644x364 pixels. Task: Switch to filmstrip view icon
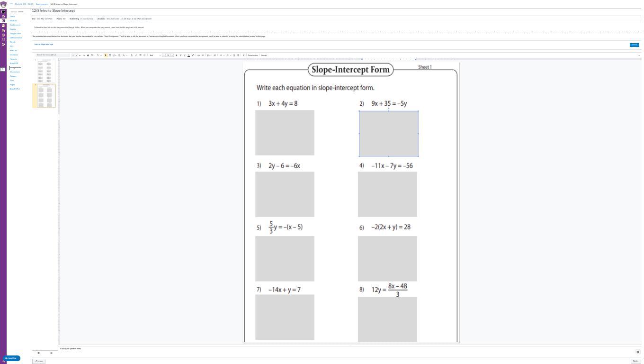[x=39, y=353]
